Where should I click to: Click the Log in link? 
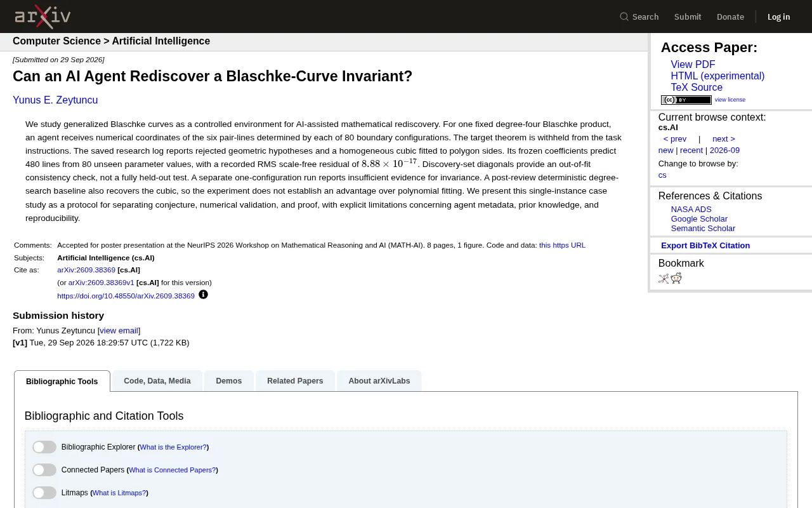pyautogui.click(x=779, y=17)
